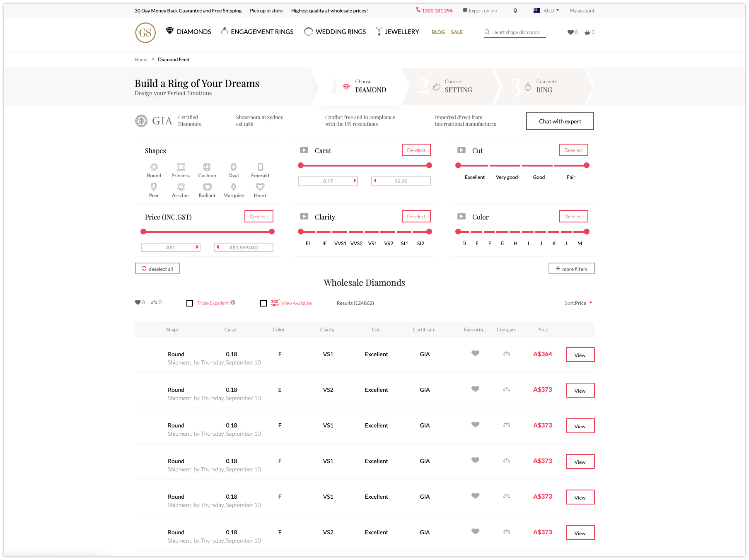Click the GS logo

point(145,33)
